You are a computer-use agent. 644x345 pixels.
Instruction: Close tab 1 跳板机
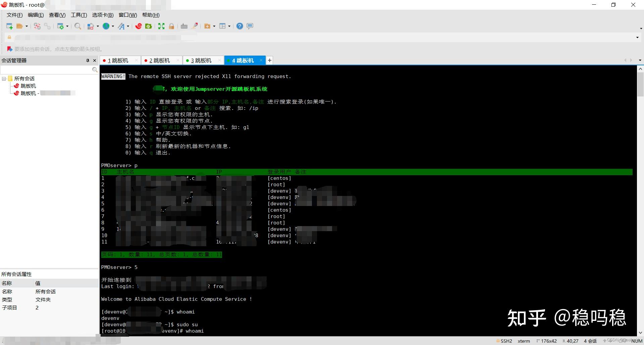[136, 60]
